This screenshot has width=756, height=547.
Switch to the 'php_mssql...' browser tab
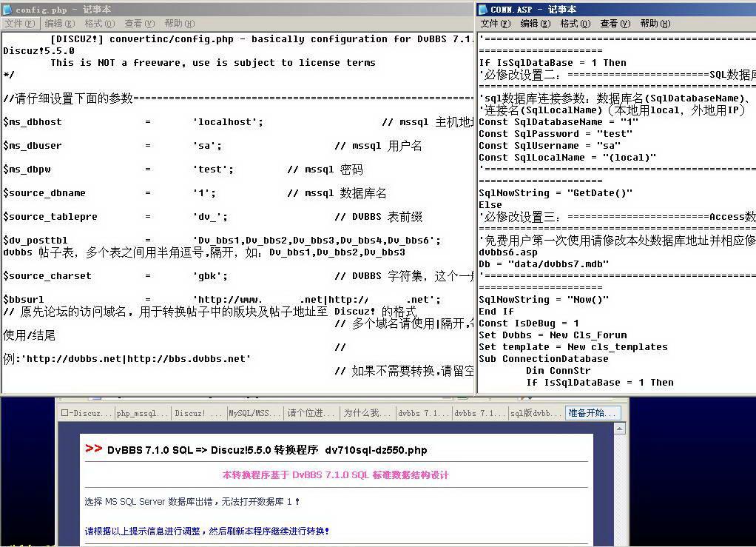tap(144, 413)
